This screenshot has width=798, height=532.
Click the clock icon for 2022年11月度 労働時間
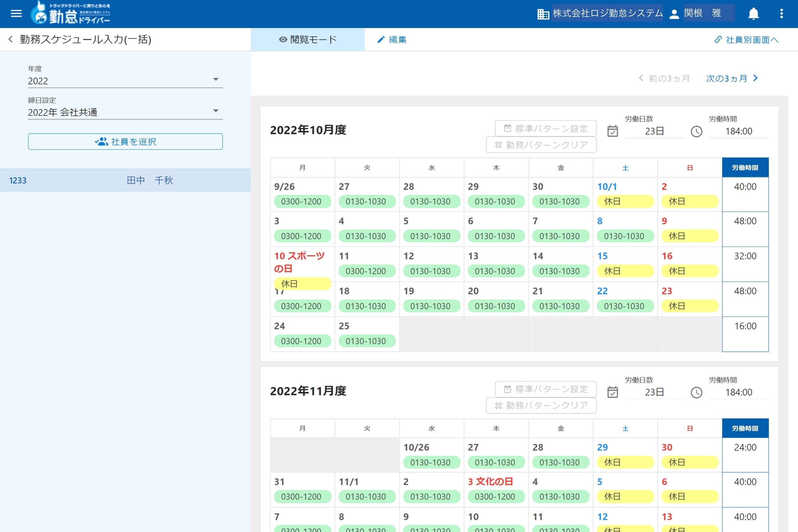(x=696, y=392)
